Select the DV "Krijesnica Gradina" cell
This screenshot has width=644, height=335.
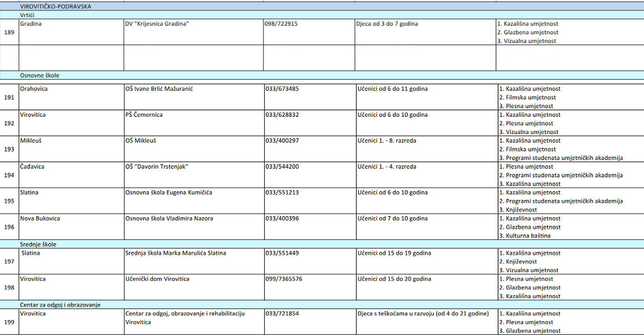[193, 32]
